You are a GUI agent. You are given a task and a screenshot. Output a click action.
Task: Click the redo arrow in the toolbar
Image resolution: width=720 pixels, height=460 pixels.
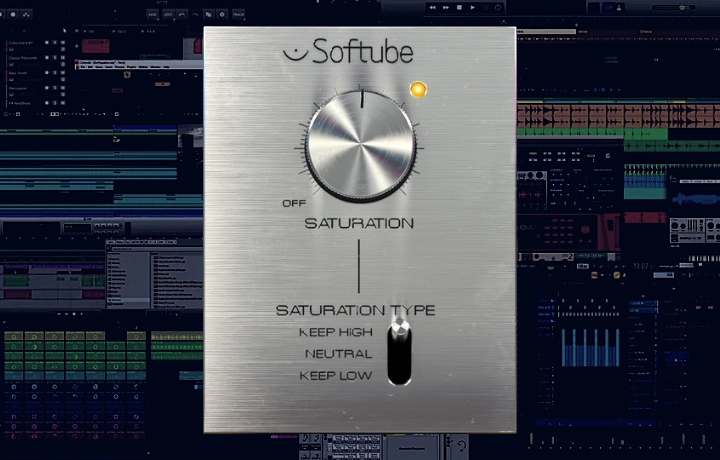coord(195,15)
